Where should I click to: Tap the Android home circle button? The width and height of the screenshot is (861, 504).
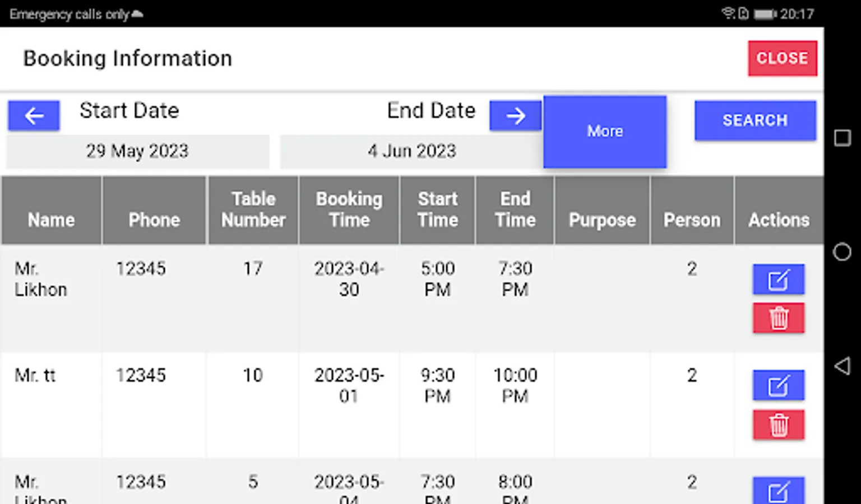pyautogui.click(x=842, y=252)
